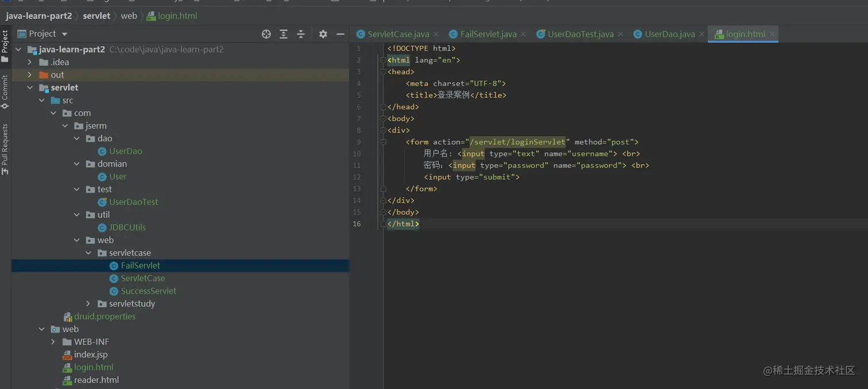The image size is (868, 389).
Task: Click the Select Opened File target icon
Action: tap(266, 34)
